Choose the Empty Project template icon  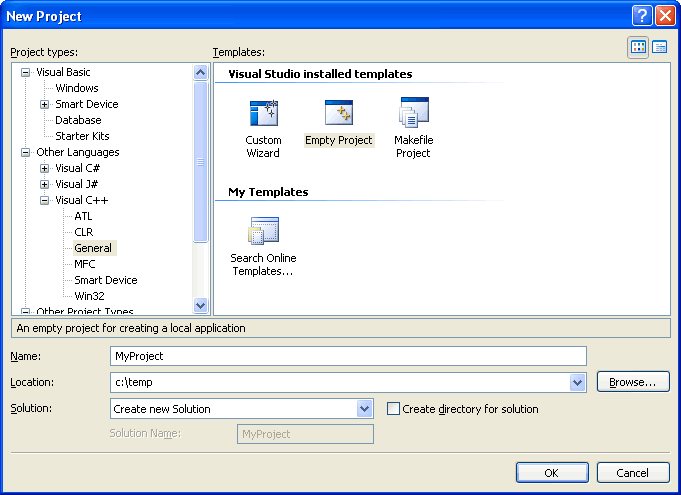click(339, 112)
